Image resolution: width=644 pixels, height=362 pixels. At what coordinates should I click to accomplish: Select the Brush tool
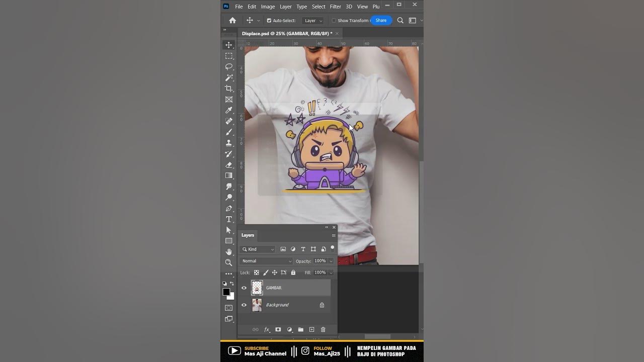click(229, 132)
